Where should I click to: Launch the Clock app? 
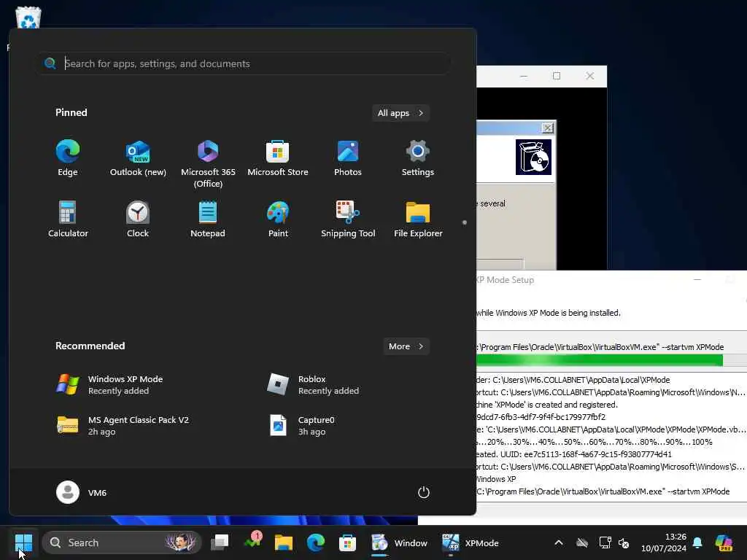(x=138, y=219)
